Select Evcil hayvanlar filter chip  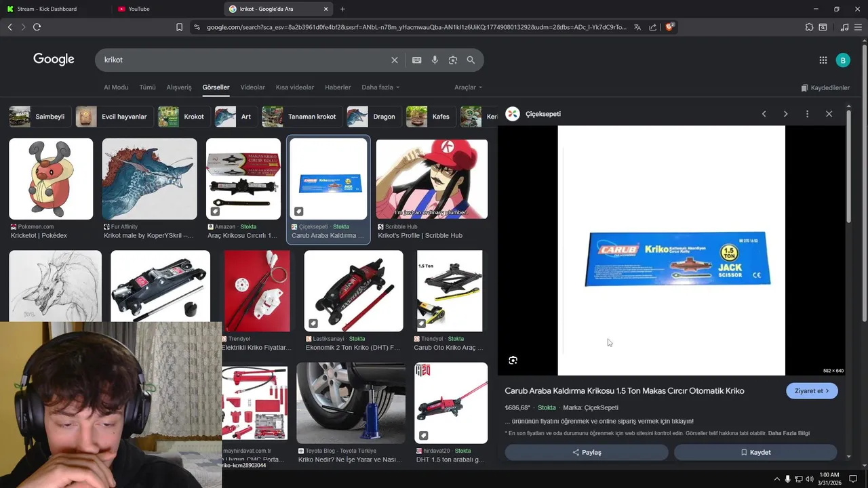pyautogui.click(x=114, y=117)
